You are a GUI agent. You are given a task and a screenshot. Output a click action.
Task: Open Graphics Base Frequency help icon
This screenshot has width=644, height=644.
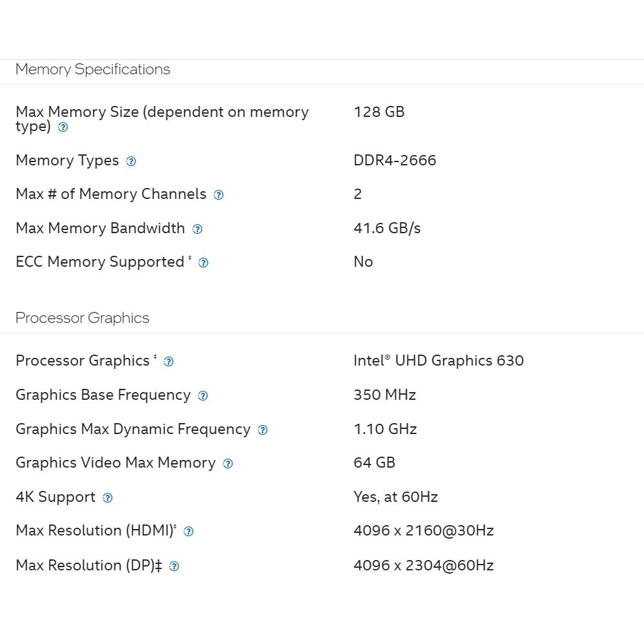click(x=203, y=396)
